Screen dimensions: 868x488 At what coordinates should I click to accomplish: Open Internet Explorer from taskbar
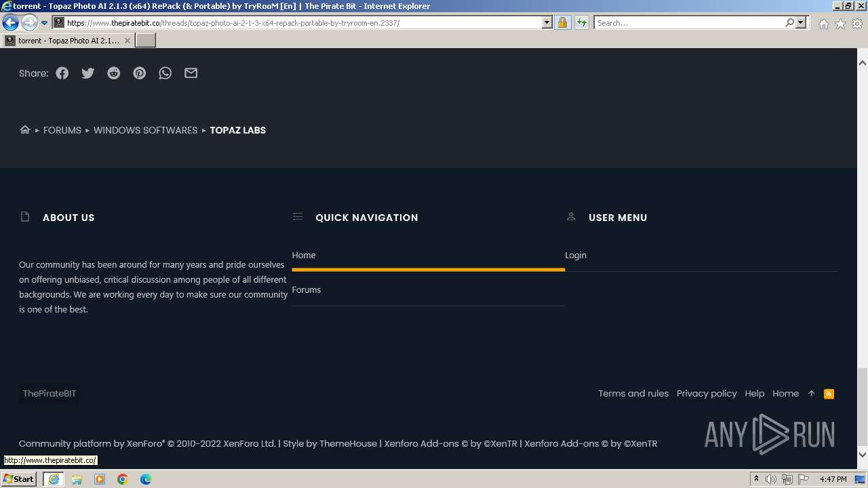click(x=54, y=479)
